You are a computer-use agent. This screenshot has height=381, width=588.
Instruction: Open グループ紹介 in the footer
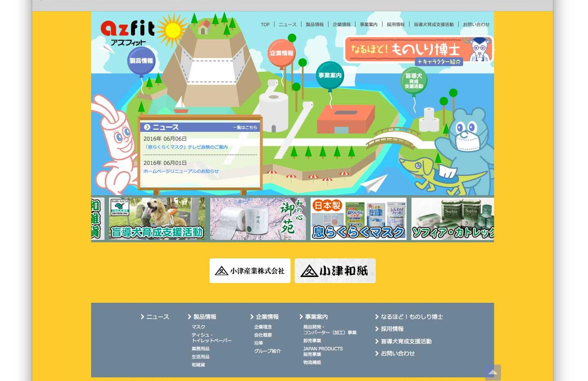[267, 351]
